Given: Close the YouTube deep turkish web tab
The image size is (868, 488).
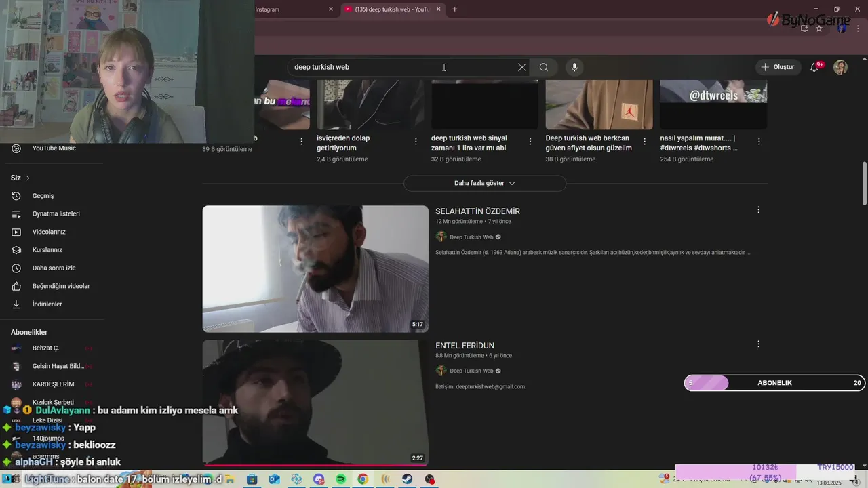Looking at the screenshot, I should click(x=438, y=9).
